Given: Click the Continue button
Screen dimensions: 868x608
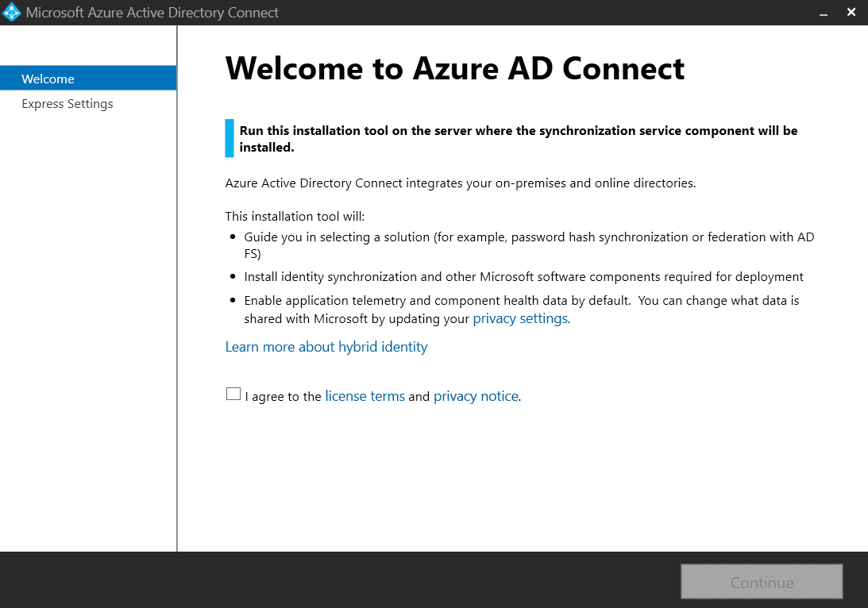Looking at the screenshot, I should pos(762,582).
